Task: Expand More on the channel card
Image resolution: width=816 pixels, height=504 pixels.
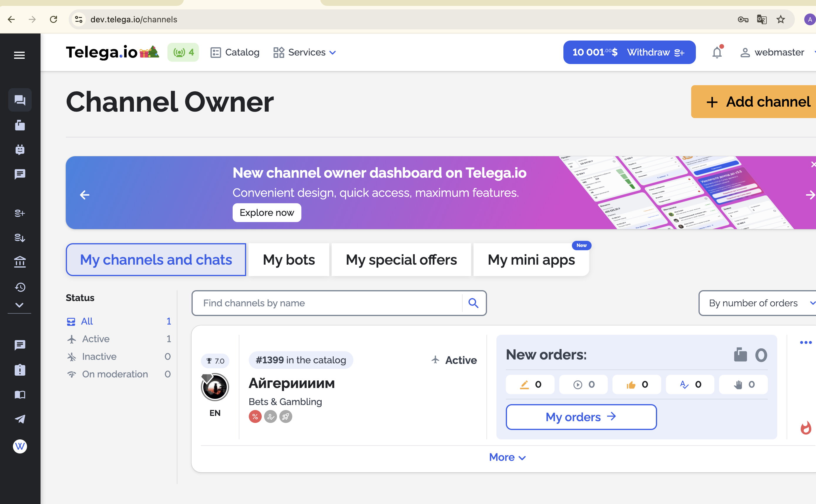Action: point(507,457)
